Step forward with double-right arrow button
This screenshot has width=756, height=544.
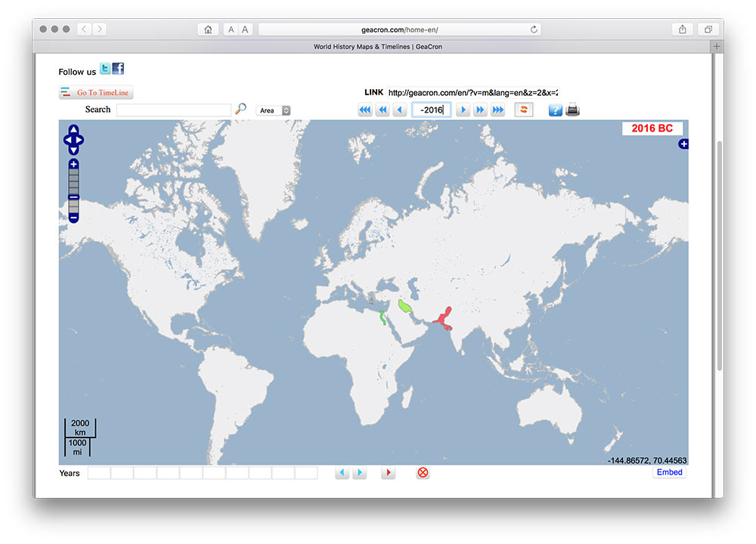[480, 110]
